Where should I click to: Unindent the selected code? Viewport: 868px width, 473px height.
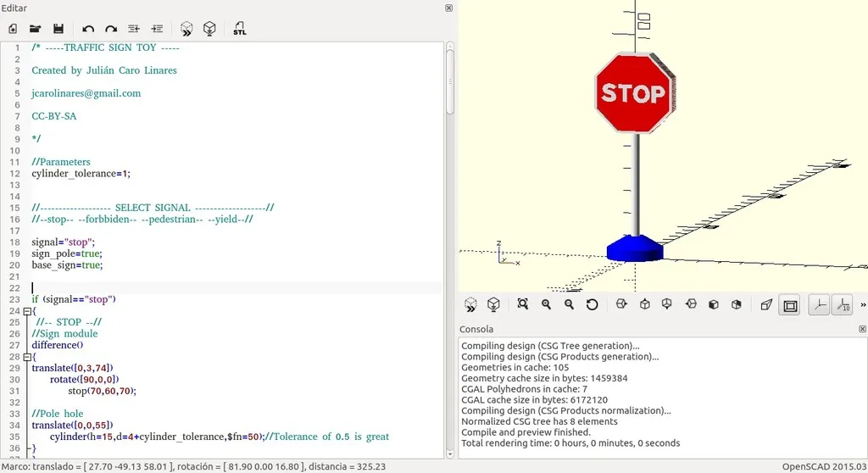click(x=133, y=29)
